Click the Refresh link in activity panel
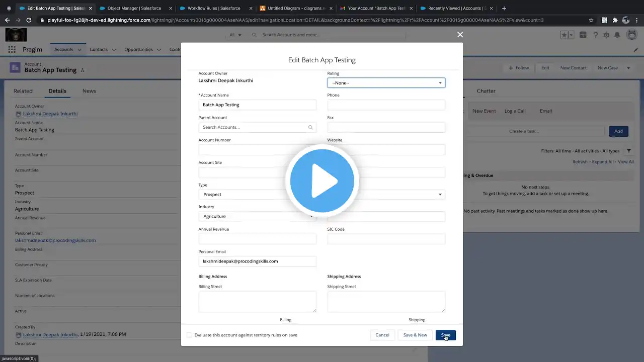Screen dimensions: 644x362 [580, 162]
